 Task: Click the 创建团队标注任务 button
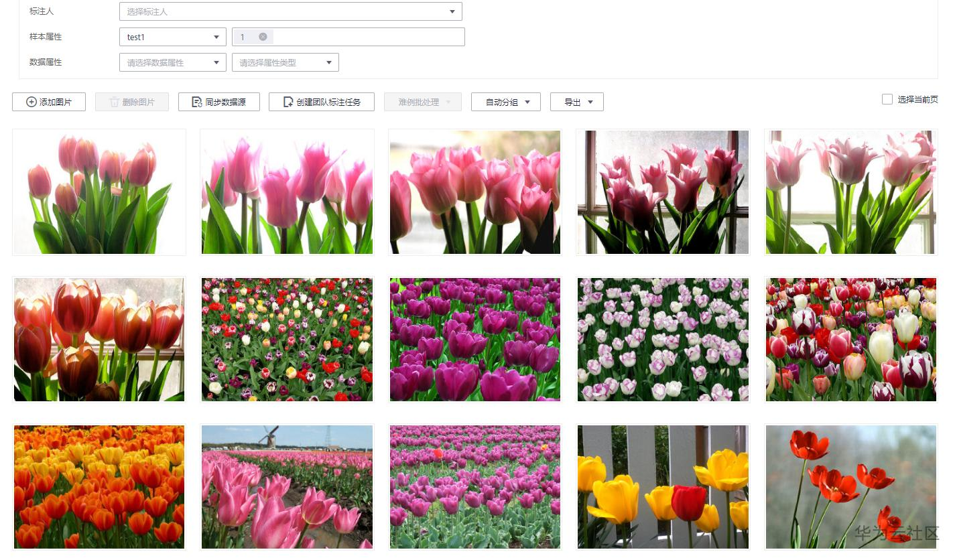tap(321, 102)
